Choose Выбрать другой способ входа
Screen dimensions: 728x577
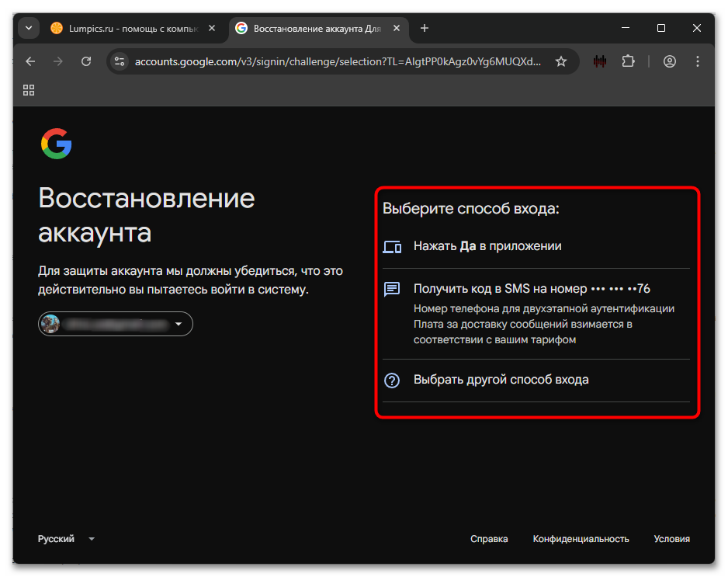pyautogui.click(x=536, y=380)
